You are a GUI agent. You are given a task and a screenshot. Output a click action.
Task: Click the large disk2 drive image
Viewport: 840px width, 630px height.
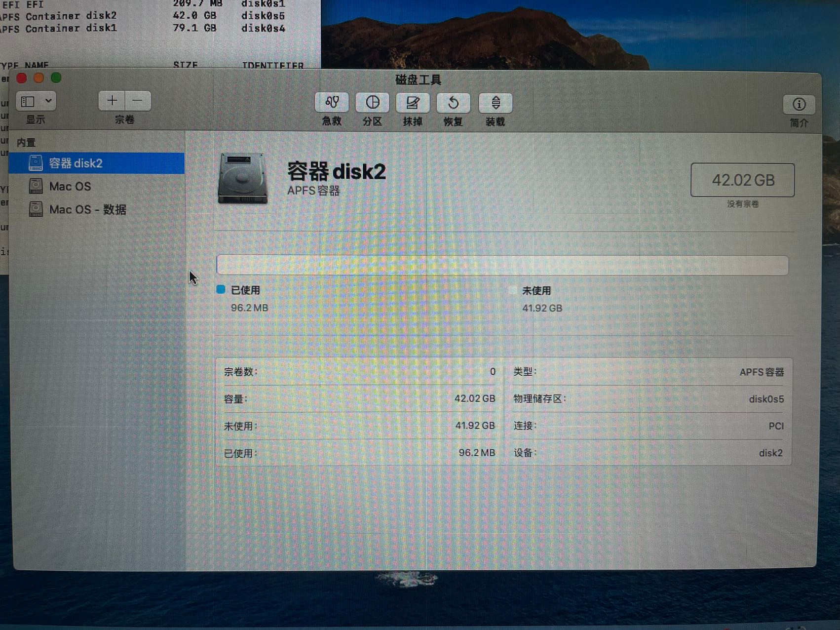(x=242, y=178)
